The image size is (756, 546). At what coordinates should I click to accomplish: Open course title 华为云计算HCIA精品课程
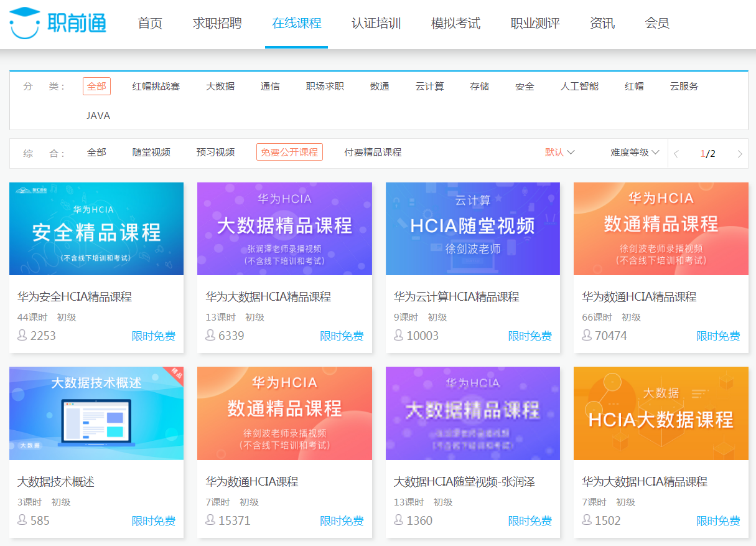tap(457, 297)
